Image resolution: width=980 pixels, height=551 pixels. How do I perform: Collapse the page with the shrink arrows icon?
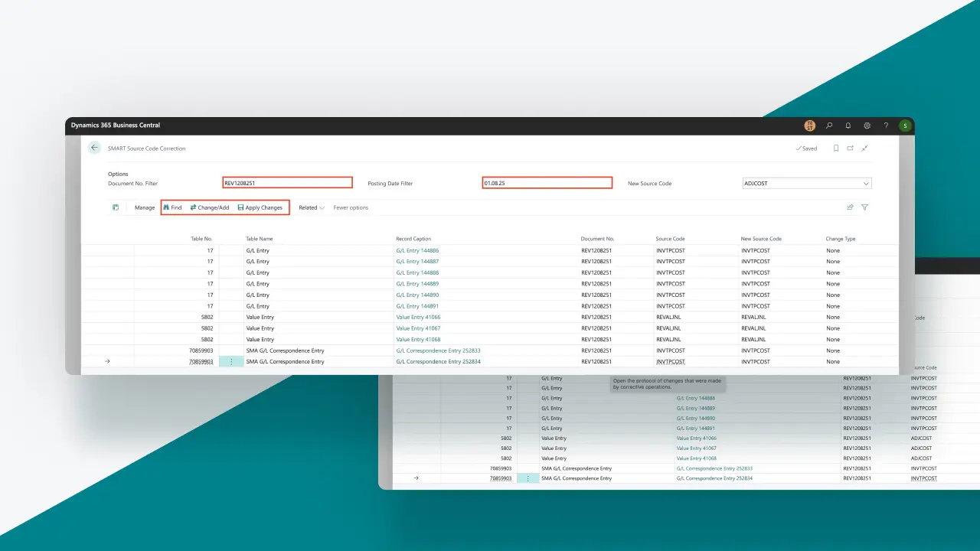click(x=864, y=148)
